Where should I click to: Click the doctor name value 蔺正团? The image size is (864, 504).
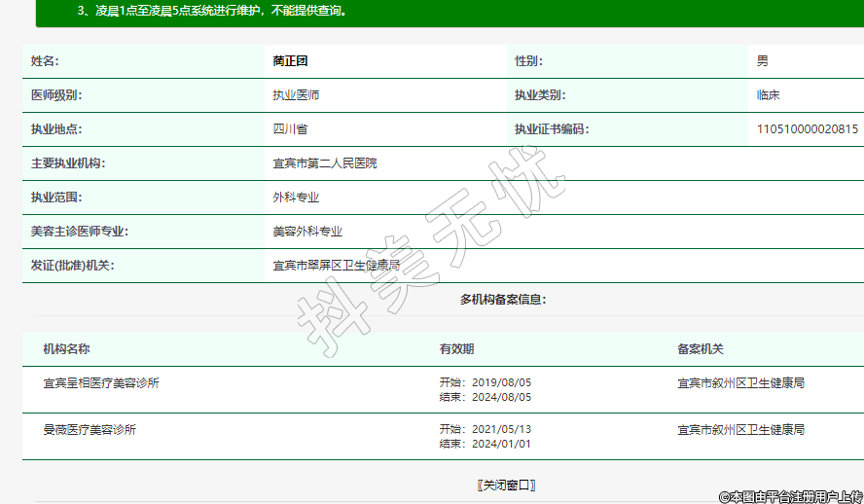(x=290, y=61)
